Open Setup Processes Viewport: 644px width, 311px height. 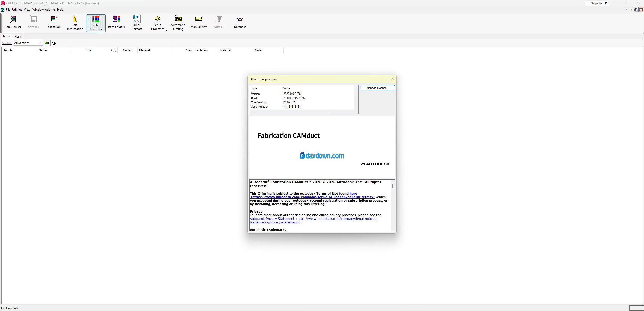pos(158,23)
